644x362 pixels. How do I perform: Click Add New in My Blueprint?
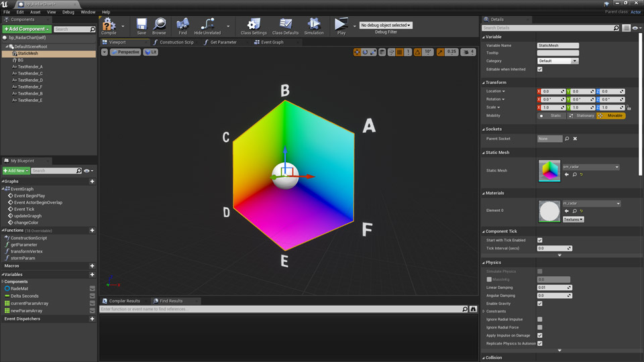click(16, 171)
